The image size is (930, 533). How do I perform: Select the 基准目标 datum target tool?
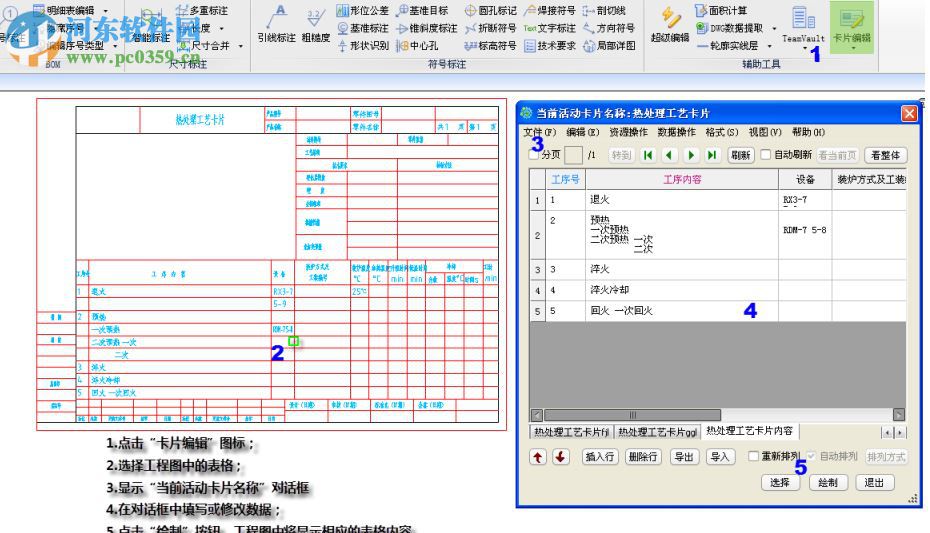[x=422, y=10]
